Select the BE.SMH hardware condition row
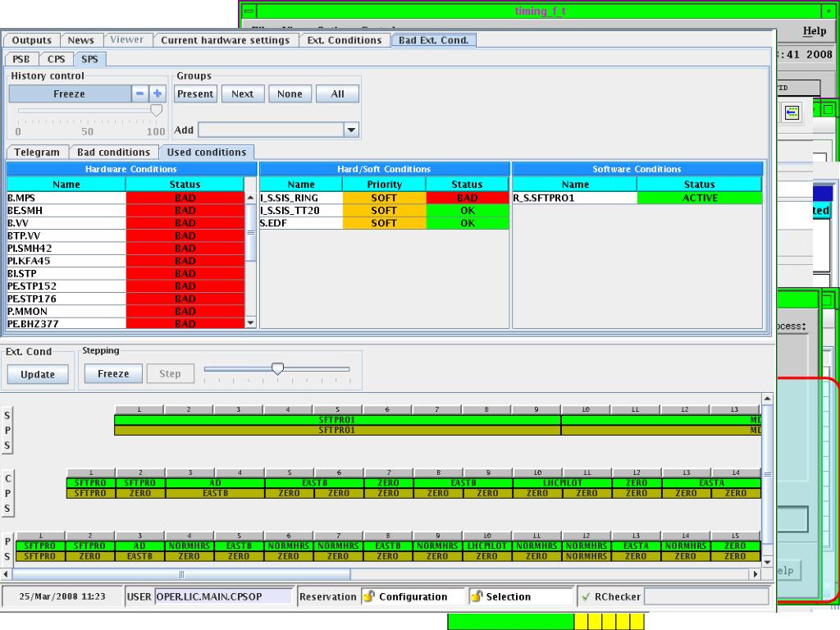This screenshot has height=630, width=840. 126,211
